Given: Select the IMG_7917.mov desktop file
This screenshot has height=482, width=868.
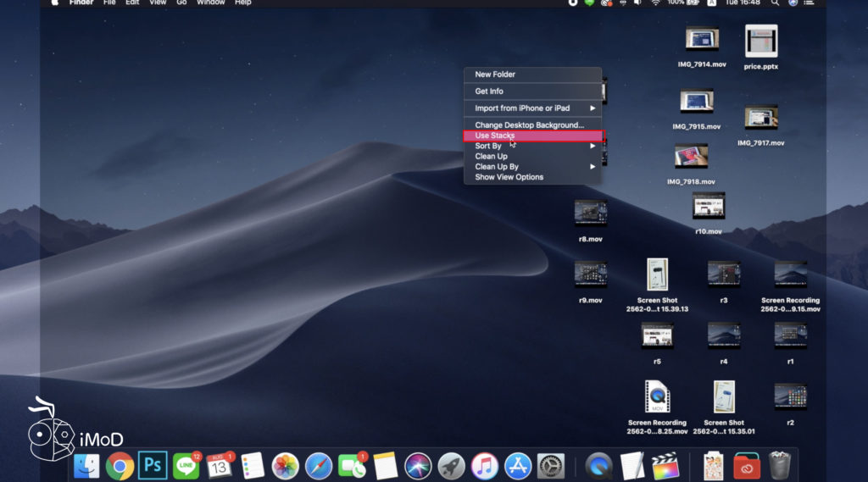Looking at the screenshot, I should click(761, 119).
